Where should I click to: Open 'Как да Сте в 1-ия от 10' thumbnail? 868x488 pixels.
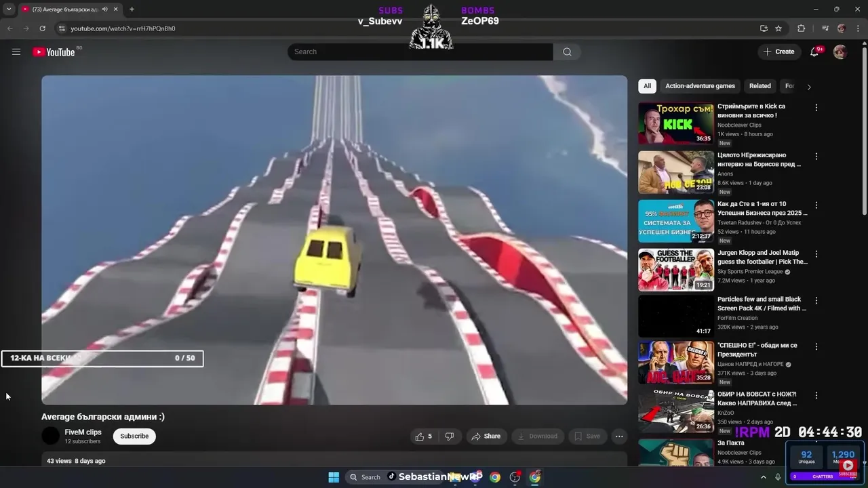(x=675, y=221)
